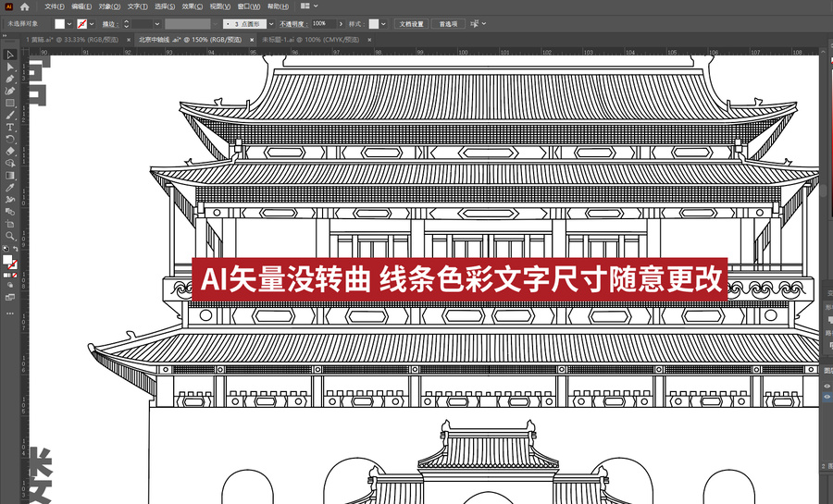Select the Gradient tool
This screenshot has height=504, width=833.
pyautogui.click(x=9, y=176)
